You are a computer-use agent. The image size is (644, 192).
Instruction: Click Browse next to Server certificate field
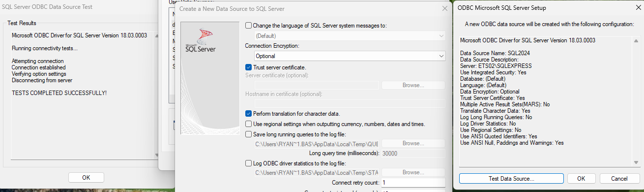(413, 85)
